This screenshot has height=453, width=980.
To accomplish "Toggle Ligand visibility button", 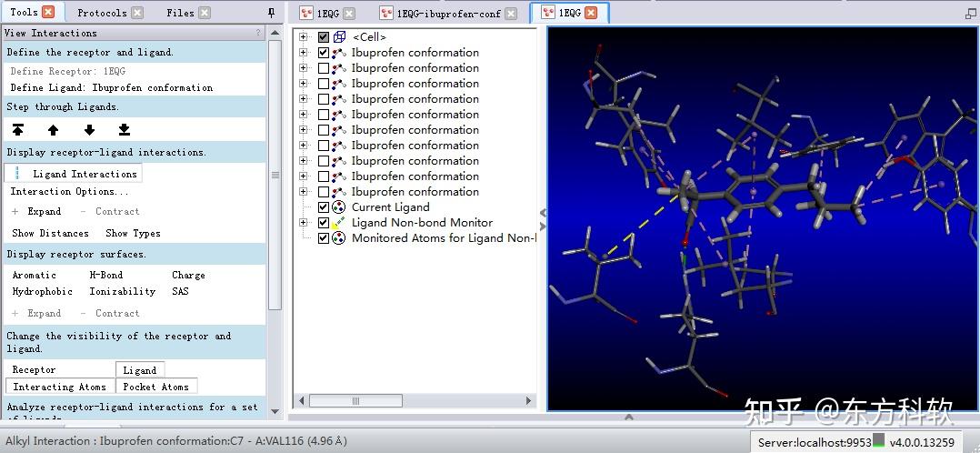I will point(140,370).
